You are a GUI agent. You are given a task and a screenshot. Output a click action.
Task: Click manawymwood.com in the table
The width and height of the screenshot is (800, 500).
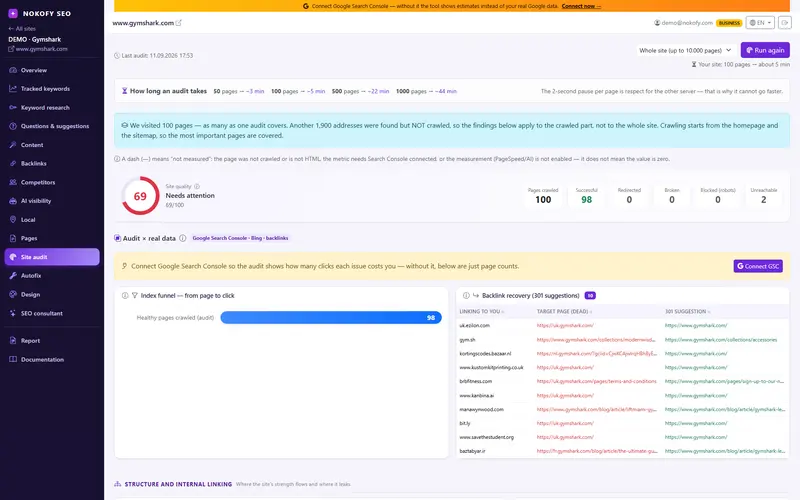coord(481,409)
